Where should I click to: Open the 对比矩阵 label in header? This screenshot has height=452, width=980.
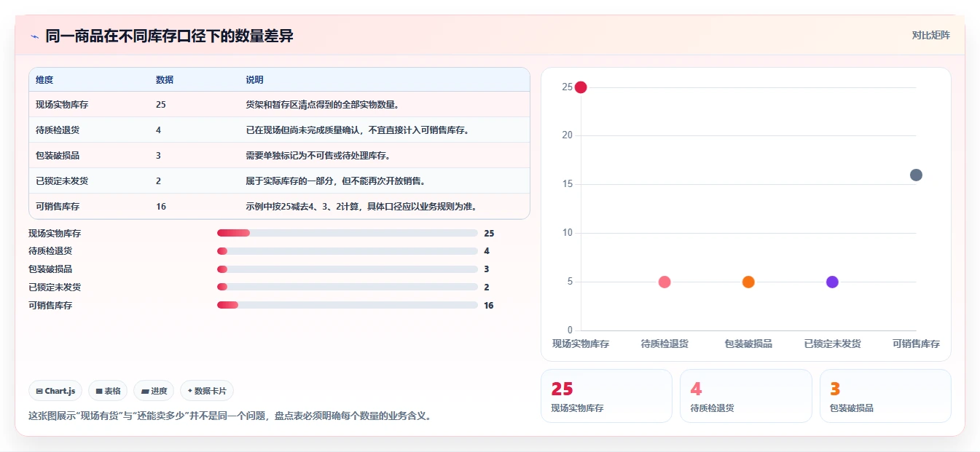(x=930, y=35)
